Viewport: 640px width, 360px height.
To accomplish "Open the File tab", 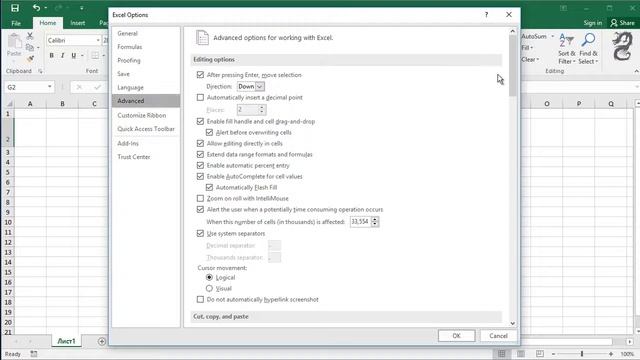I will tap(16, 23).
